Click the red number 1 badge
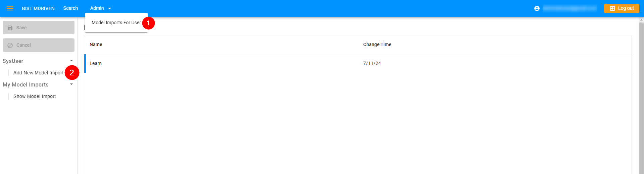644x174 pixels. pyautogui.click(x=148, y=23)
